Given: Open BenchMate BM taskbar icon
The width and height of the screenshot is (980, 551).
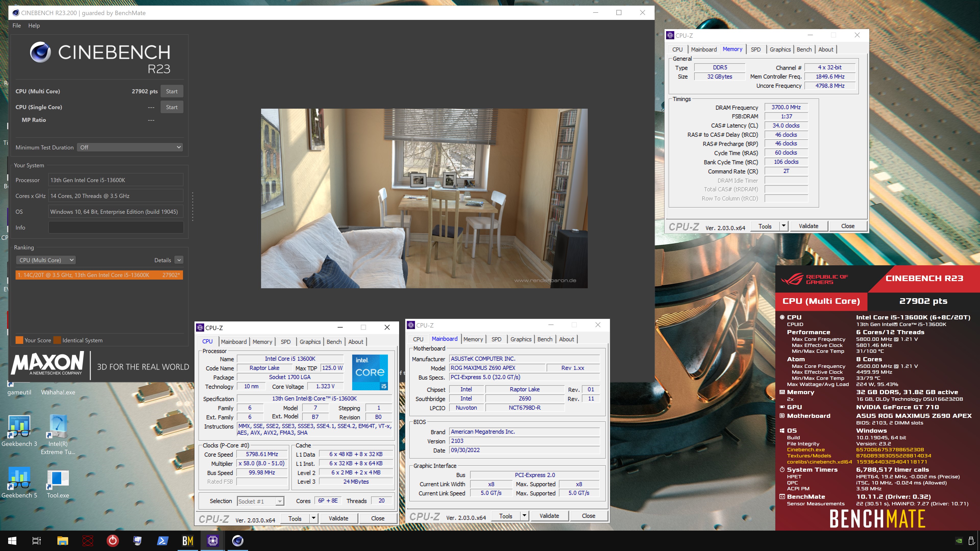Looking at the screenshot, I should tap(188, 540).
